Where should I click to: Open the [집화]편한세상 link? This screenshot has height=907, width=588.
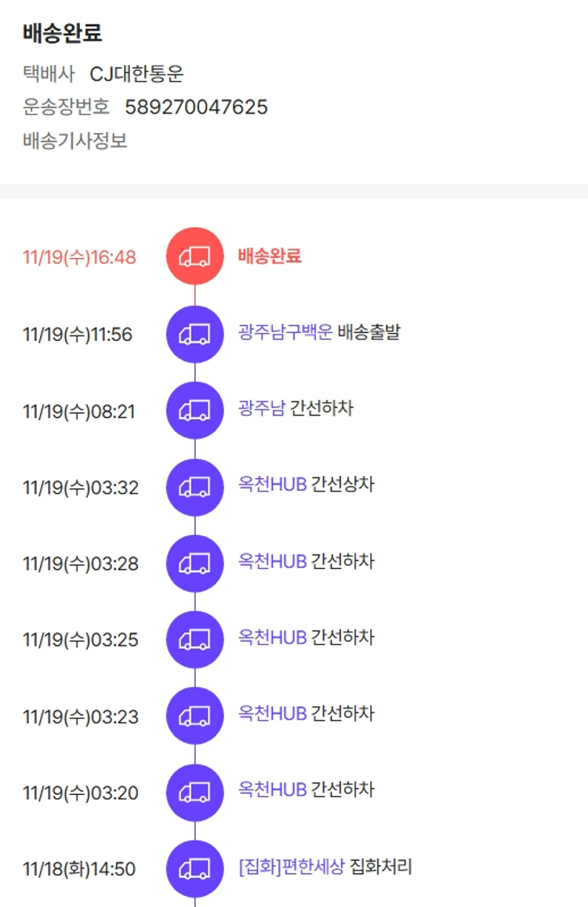pyautogui.click(x=291, y=867)
